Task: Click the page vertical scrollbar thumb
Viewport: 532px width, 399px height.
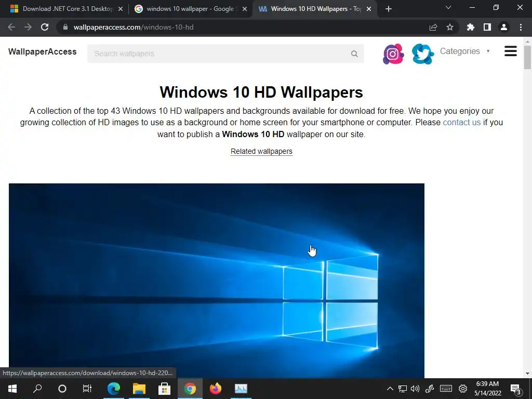Action: (527, 57)
